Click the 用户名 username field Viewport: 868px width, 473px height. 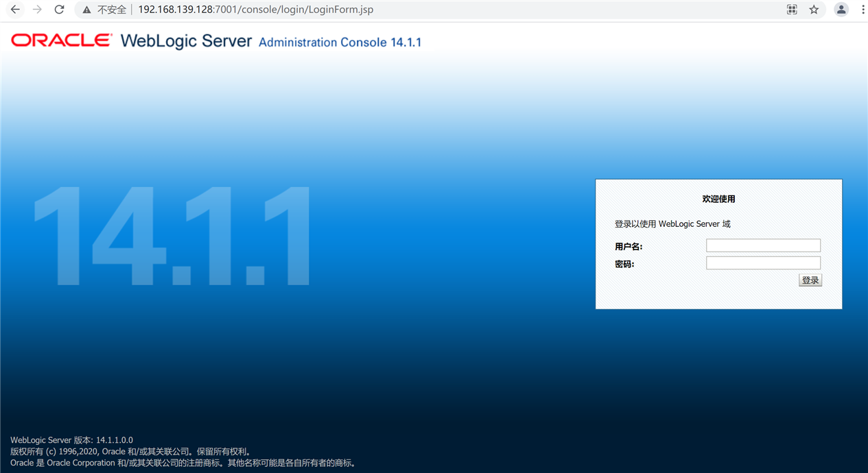coord(763,245)
